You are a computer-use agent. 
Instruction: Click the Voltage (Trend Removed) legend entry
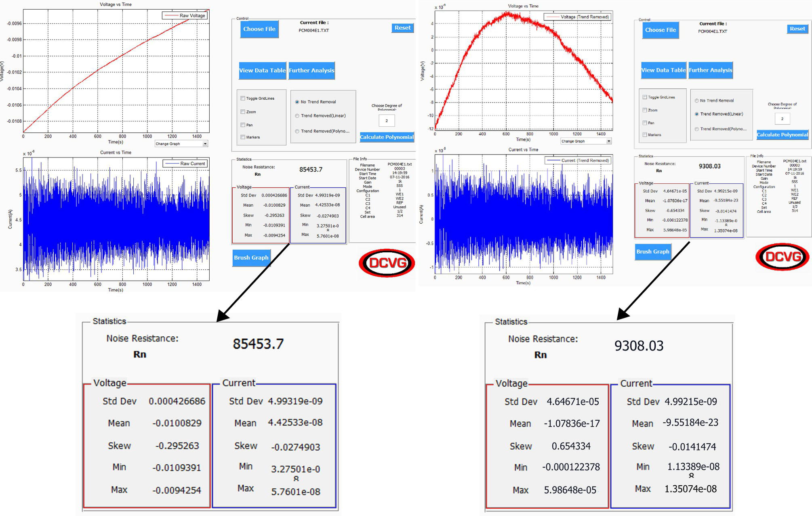tap(577, 17)
